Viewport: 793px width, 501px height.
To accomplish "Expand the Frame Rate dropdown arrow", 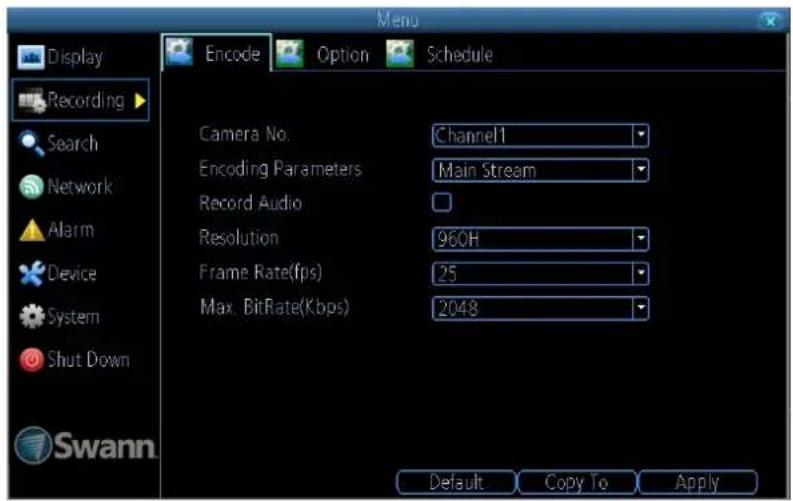I will (x=641, y=274).
